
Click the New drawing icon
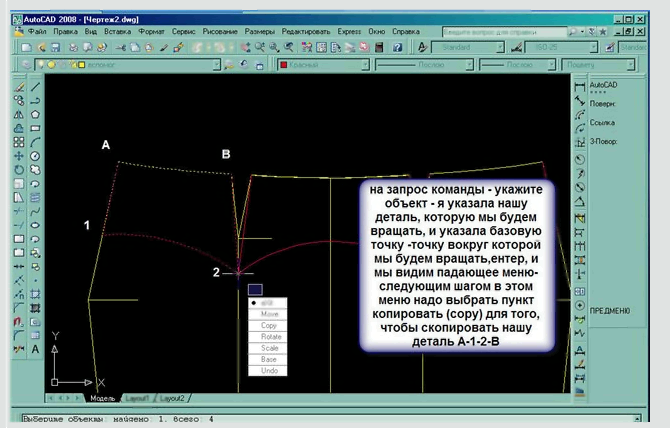(25, 47)
